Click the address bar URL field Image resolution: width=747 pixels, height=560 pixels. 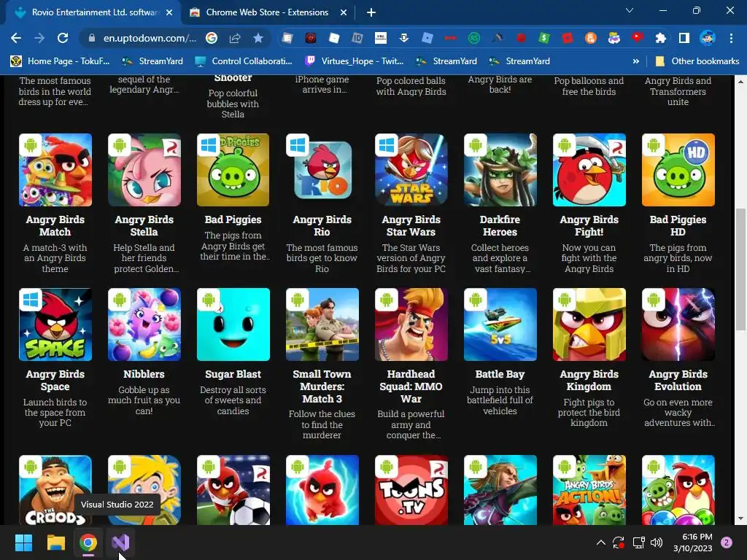click(x=150, y=38)
